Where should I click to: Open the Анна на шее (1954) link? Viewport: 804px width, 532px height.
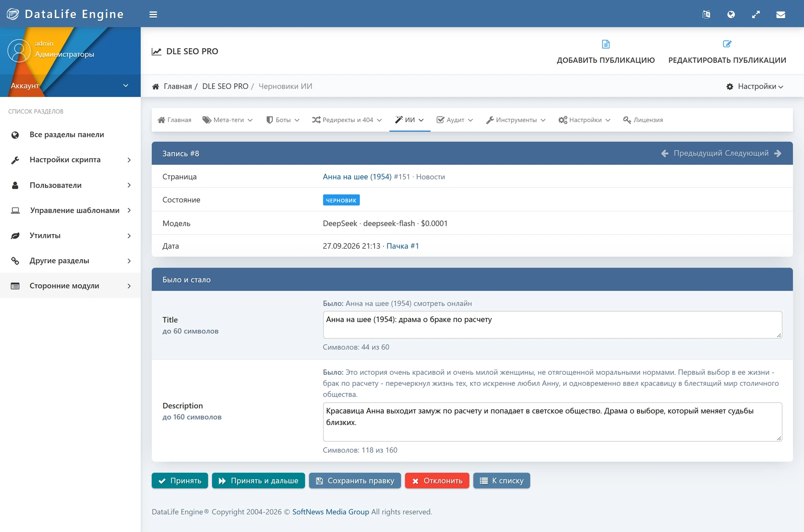(x=357, y=177)
